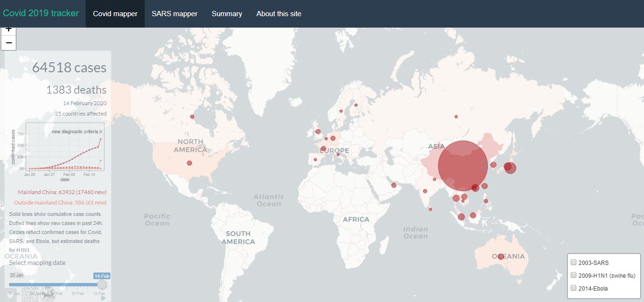Click the mapping date slider handle

coord(102,284)
